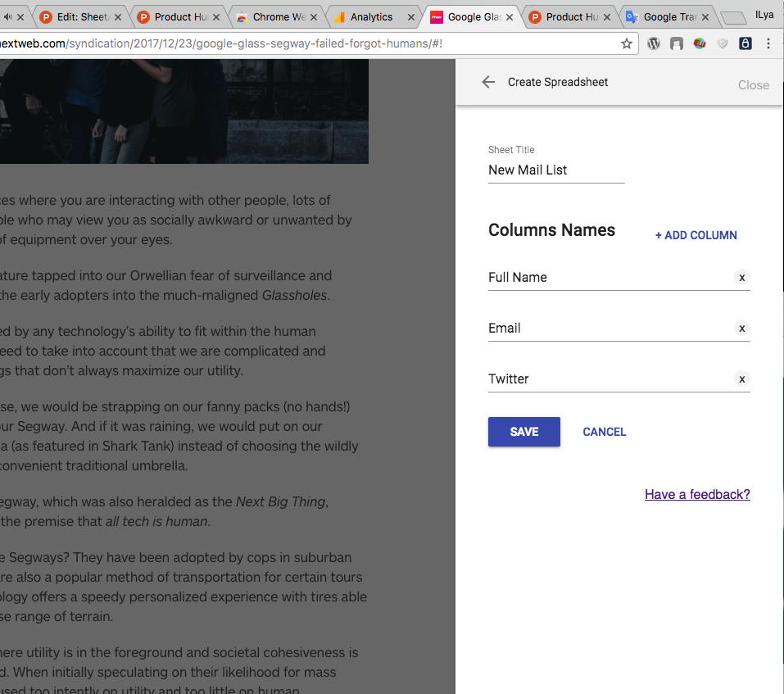Click the Columns Names heading
784x694 pixels.
click(x=551, y=230)
